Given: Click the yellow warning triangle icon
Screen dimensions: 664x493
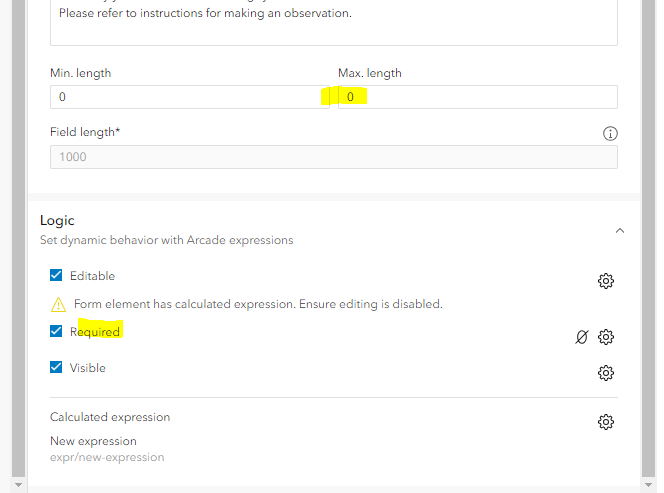Looking at the screenshot, I should tap(58, 304).
